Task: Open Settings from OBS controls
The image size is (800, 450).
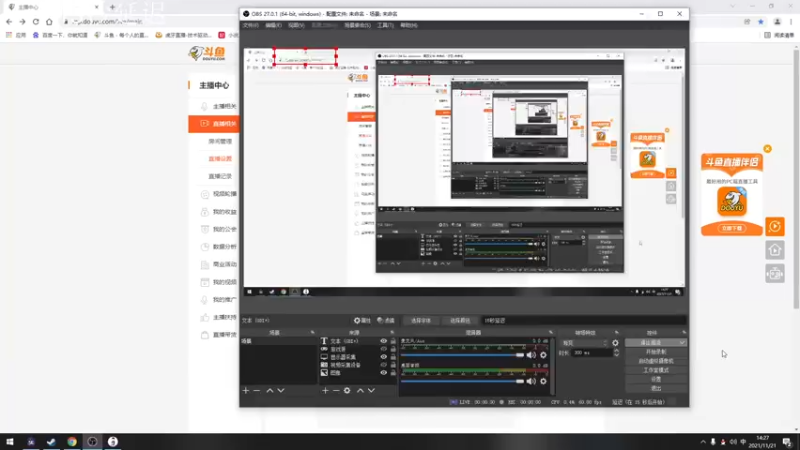Action: tap(656, 380)
